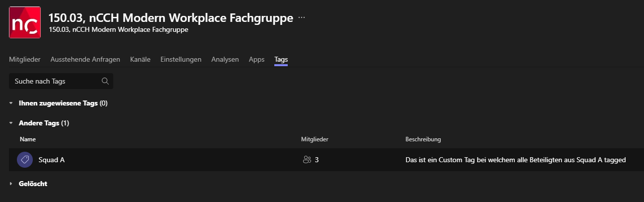Open the Einstellungen tab
644x202 pixels.
(181, 60)
